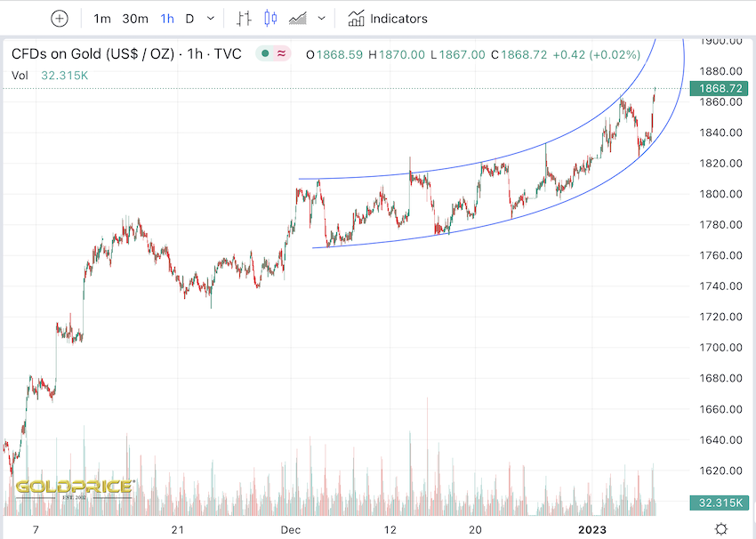The image size is (756, 539).
Task: Select the bars chart style icon
Action: pos(245,18)
